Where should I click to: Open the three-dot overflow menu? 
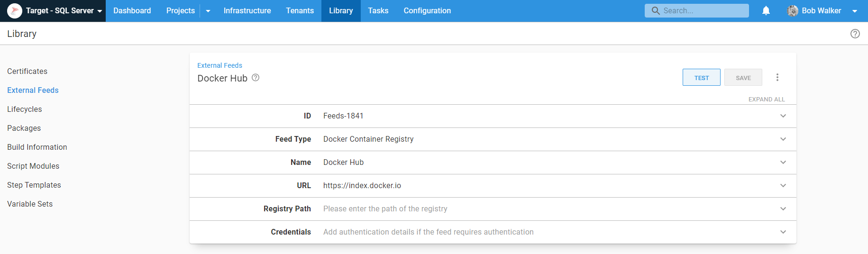point(777,77)
